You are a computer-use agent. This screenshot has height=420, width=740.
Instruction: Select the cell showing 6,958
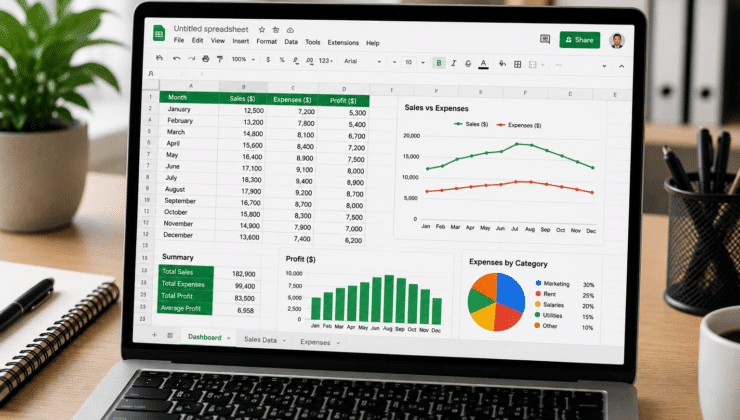click(x=235, y=310)
